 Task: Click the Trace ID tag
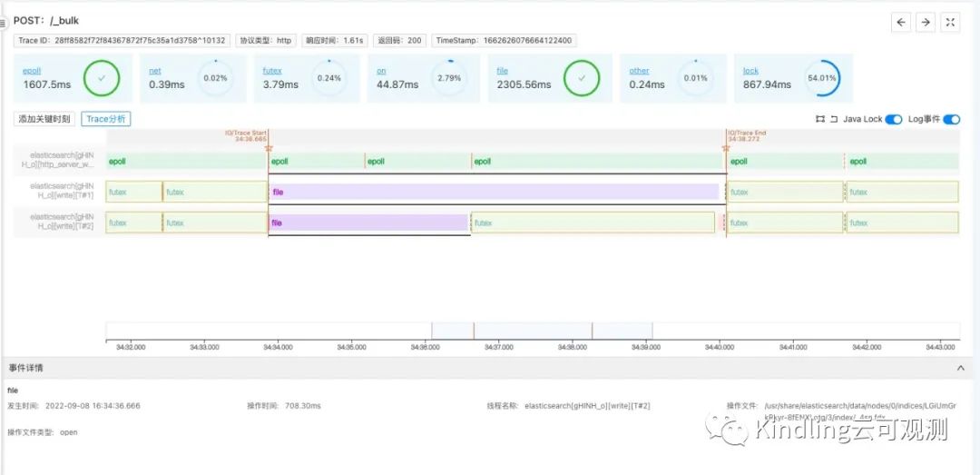[122, 41]
